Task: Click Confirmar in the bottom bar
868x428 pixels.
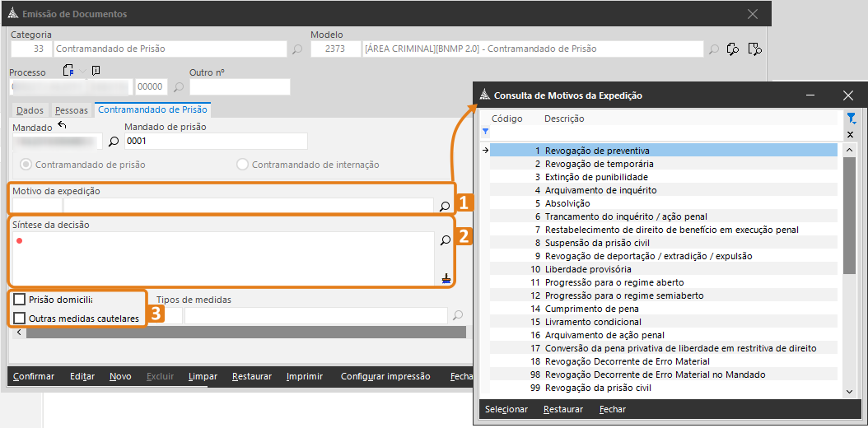Action: click(34, 376)
